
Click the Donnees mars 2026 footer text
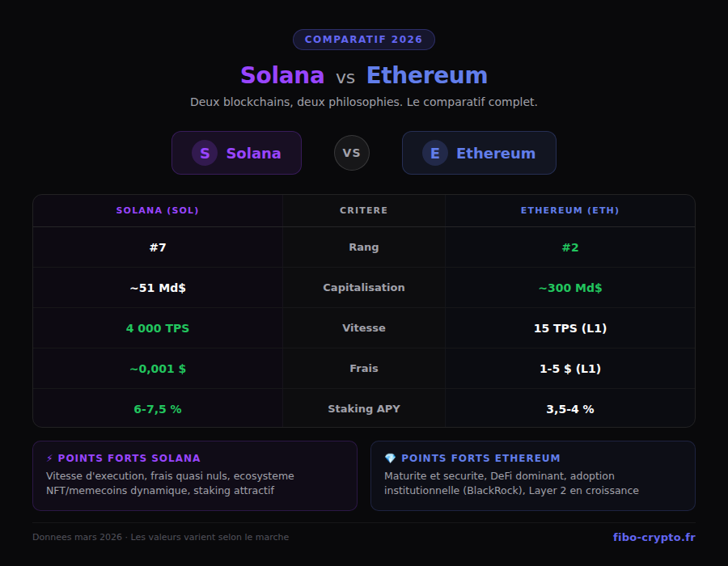(159, 536)
